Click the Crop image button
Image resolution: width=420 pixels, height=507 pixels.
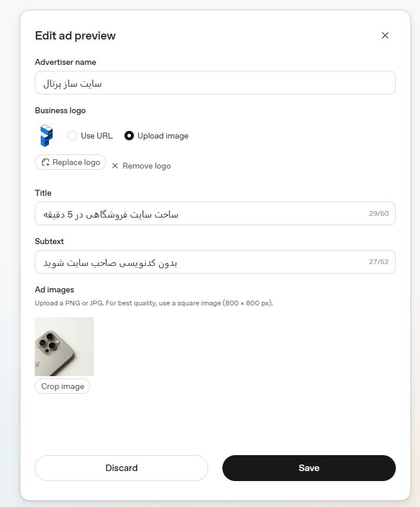(x=63, y=386)
